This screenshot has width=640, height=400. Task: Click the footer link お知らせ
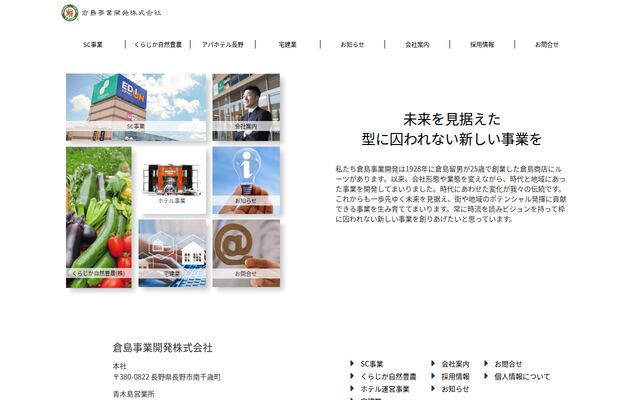pyautogui.click(x=455, y=389)
